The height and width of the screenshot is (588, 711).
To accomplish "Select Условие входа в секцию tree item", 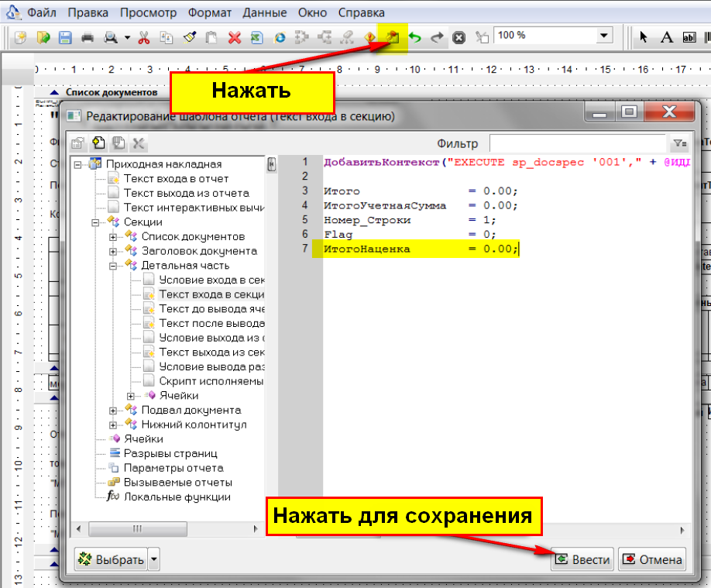I will click(x=211, y=280).
